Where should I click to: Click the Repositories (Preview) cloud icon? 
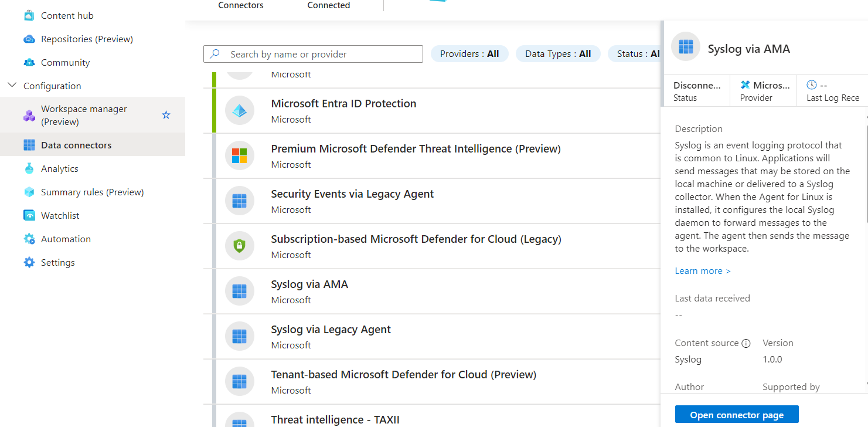(29, 39)
